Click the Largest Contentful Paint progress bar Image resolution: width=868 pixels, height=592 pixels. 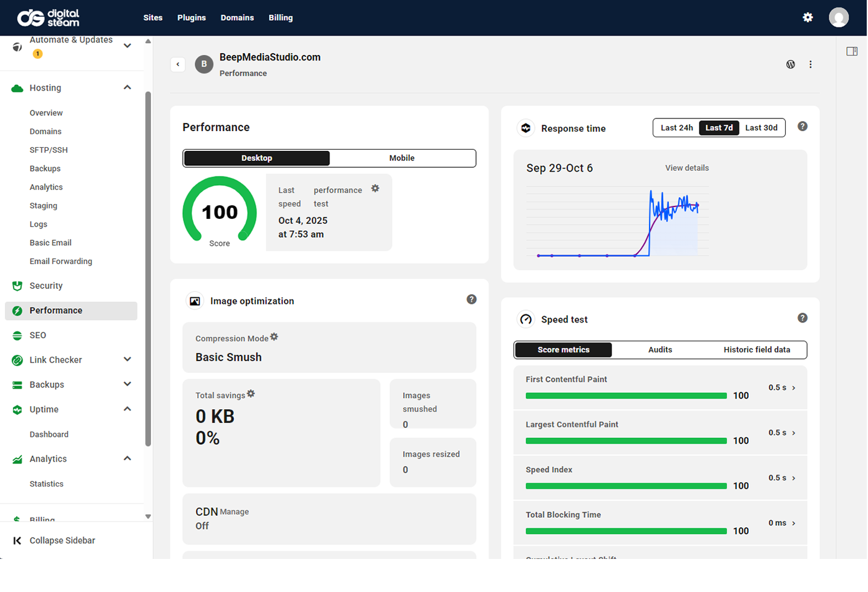pyautogui.click(x=626, y=441)
